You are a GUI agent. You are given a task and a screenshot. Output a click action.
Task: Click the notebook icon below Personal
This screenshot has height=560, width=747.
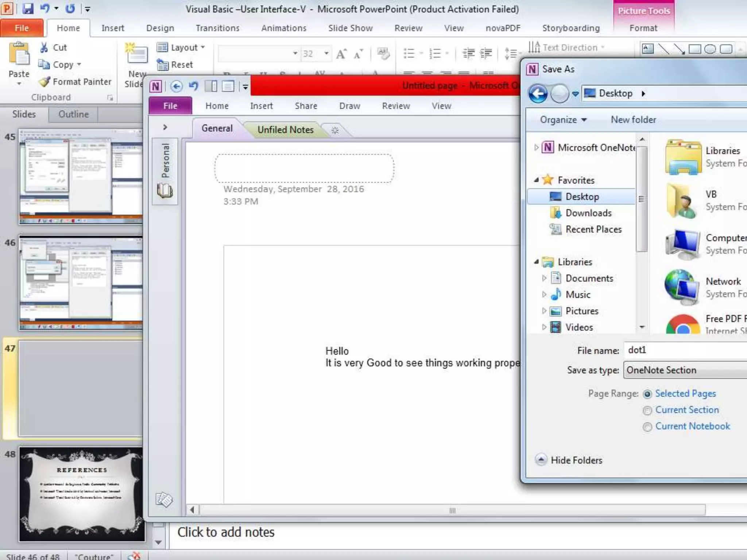[x=165, y=191]
